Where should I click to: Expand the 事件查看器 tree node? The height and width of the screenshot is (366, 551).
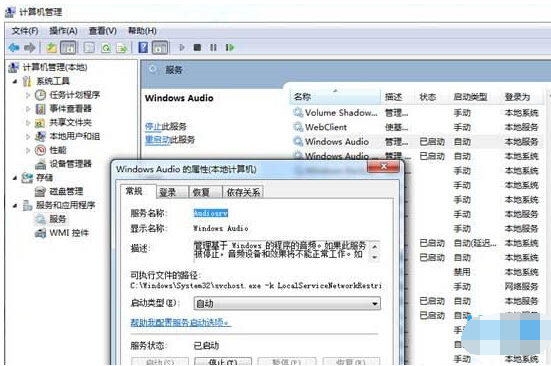click(28, 109)
